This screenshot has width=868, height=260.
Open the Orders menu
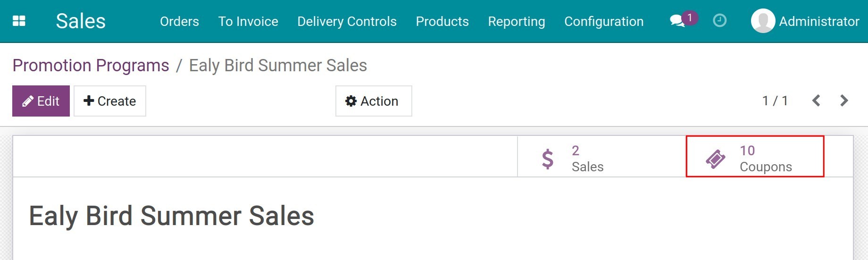point(179,21)
